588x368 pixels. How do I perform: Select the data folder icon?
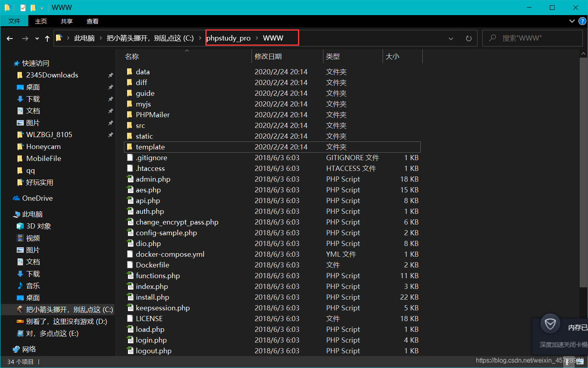[x=130, y=72]
